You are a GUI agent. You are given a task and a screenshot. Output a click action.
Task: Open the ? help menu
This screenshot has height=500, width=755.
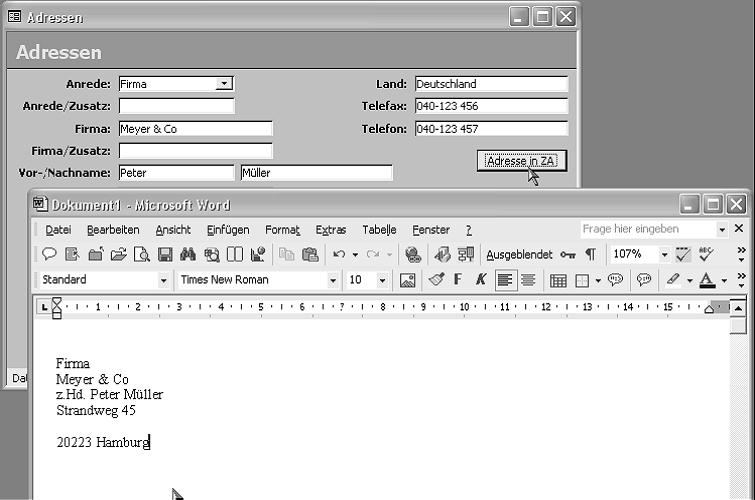click(469, 230)
